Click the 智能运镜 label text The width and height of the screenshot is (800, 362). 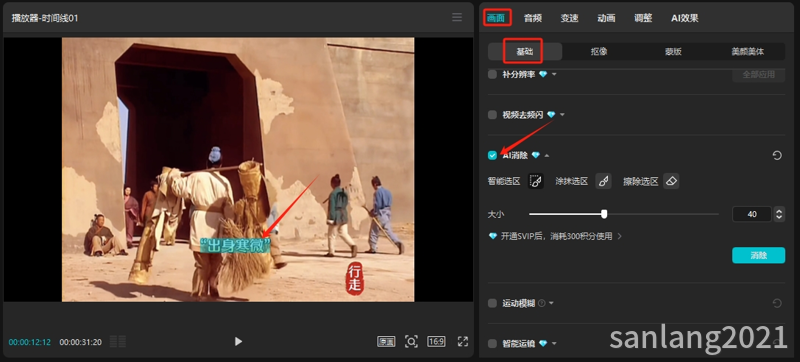pyautogui.click(x=519, y=344)
